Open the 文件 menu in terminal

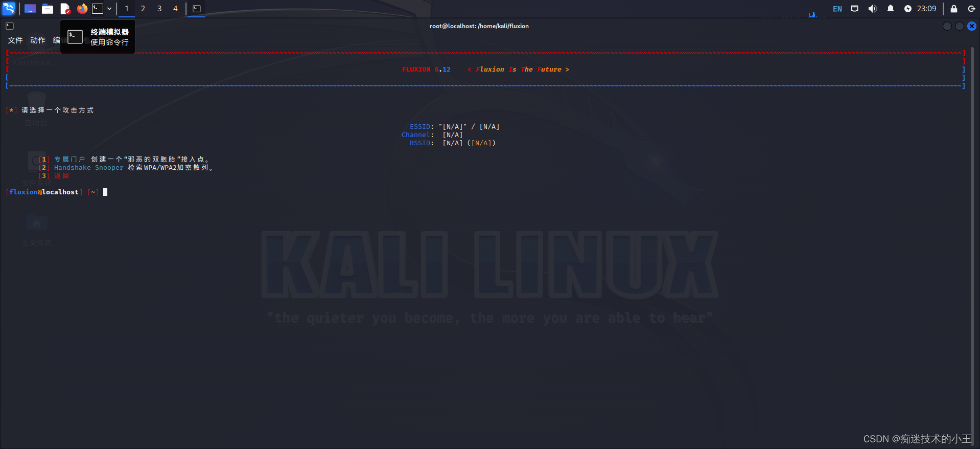[x=15, y=40]
